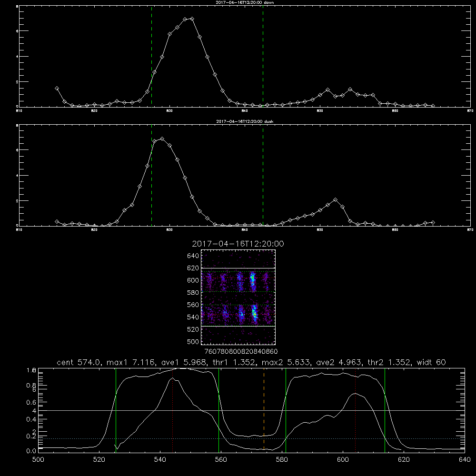Click the 'max2 5.633' value
The width and height of the screenshot is (476, 476).
coord(286,362)
